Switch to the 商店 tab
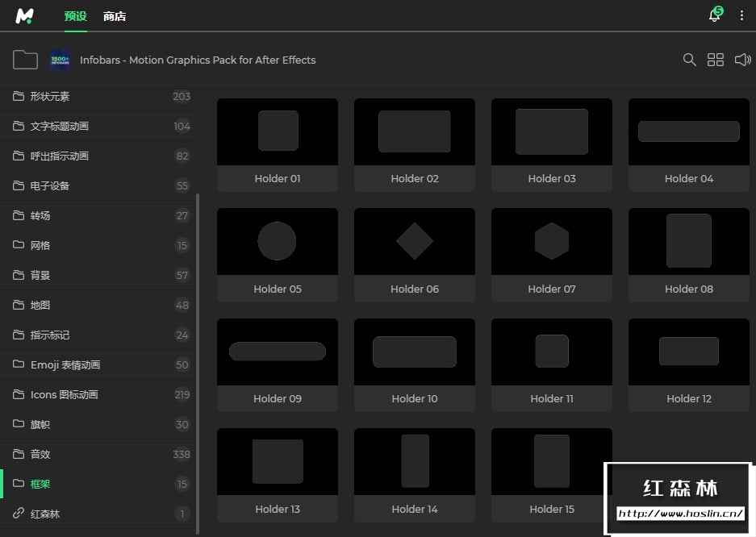756x537 pixels. pyautogui.click(x=115, y=16)
